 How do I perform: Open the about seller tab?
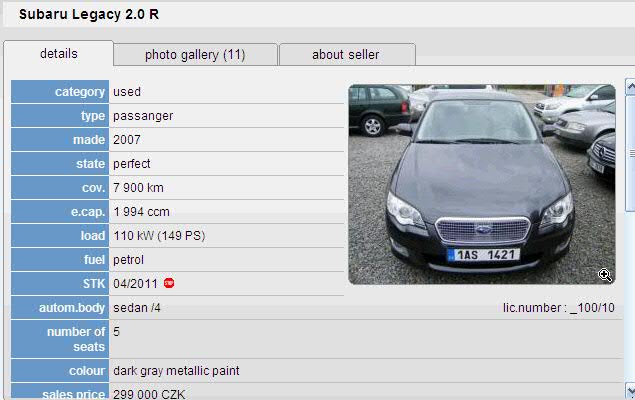(347, 55)
